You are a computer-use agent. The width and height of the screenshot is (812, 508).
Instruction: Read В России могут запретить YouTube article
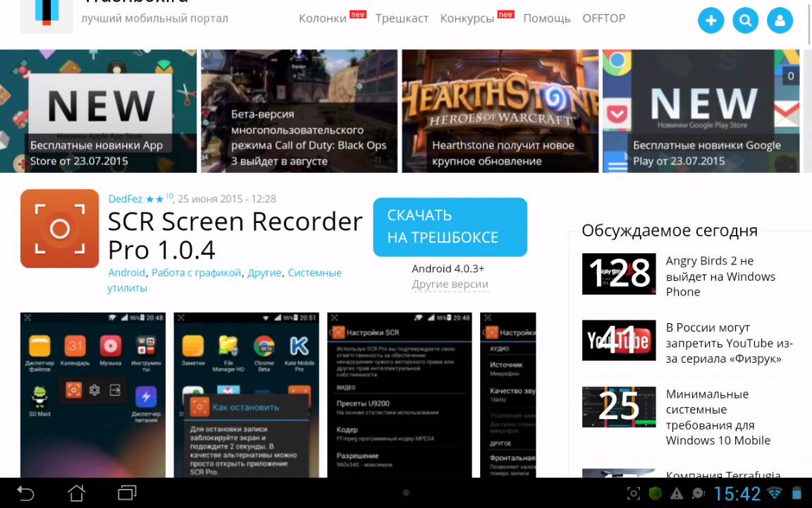coord(729,343)
